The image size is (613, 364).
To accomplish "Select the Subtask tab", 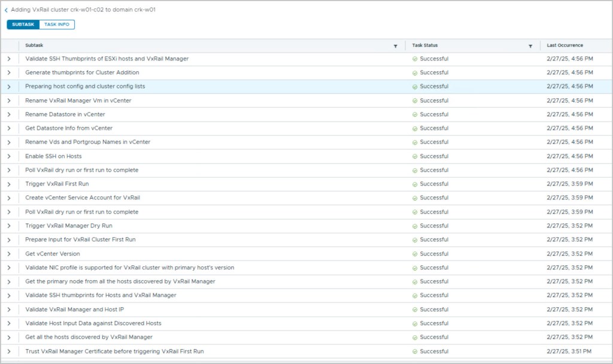I will [23, 25].
